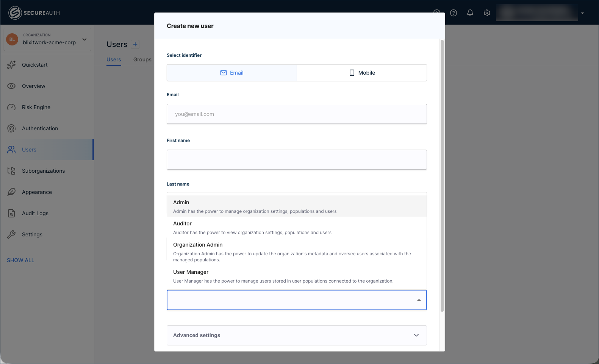Choose the Admin role option
Viewport: 599px width, 364px height.
pyautogui.click(x=297, y=206)
